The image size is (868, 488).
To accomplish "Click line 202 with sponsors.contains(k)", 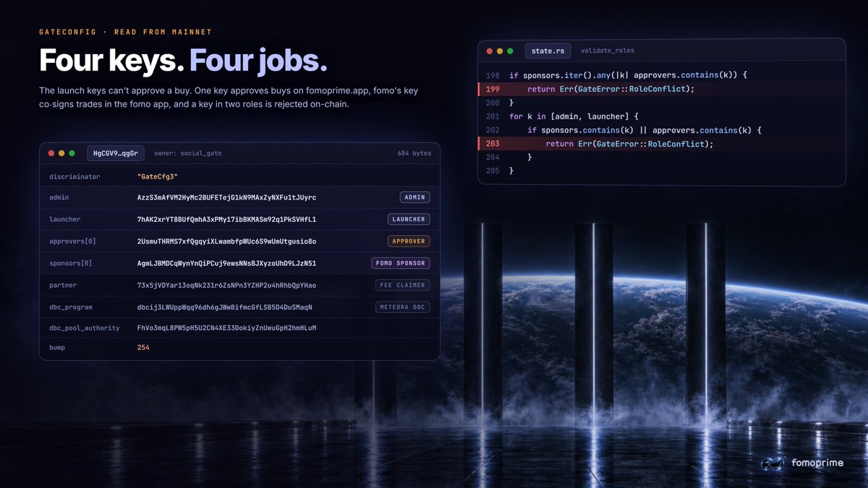I will pos(644,130).
